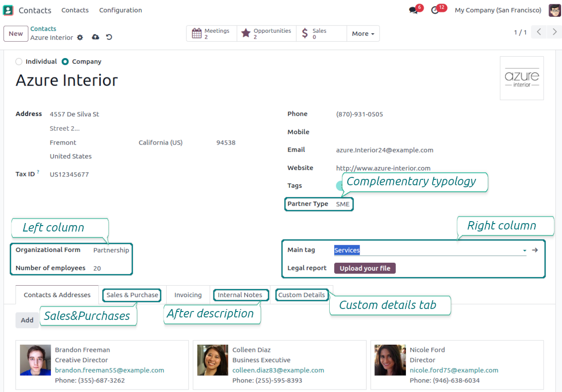Screen dimensions: 562x392
Task: Go to the next record arrow
Action: pyautogui.click(x=555, y=32)
